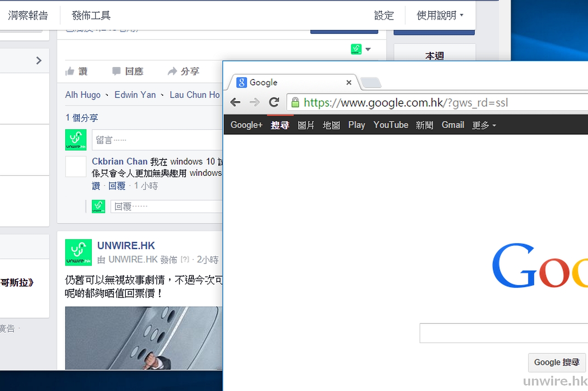The width and height of the screenshot is (588, 391).
Task: Open Ckbrian Chan's profile link
Action: coord(119,162)
